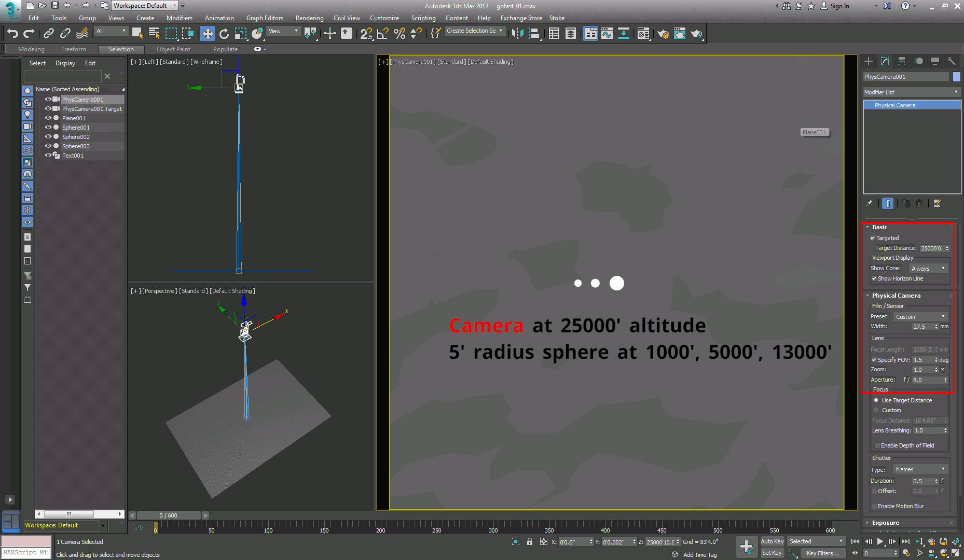Open the Rendered Frame Window icon

point(680,34)
